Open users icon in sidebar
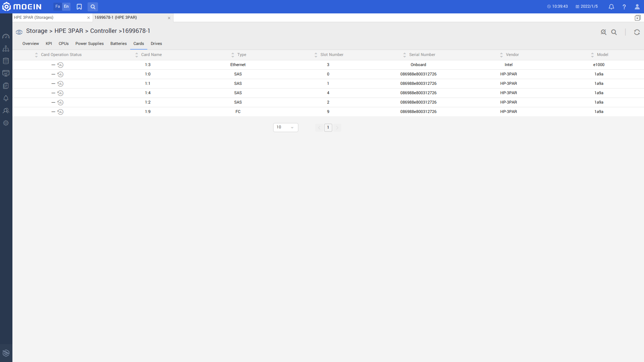The height and width of the screenshot is (362, 644). click(6, 111)
